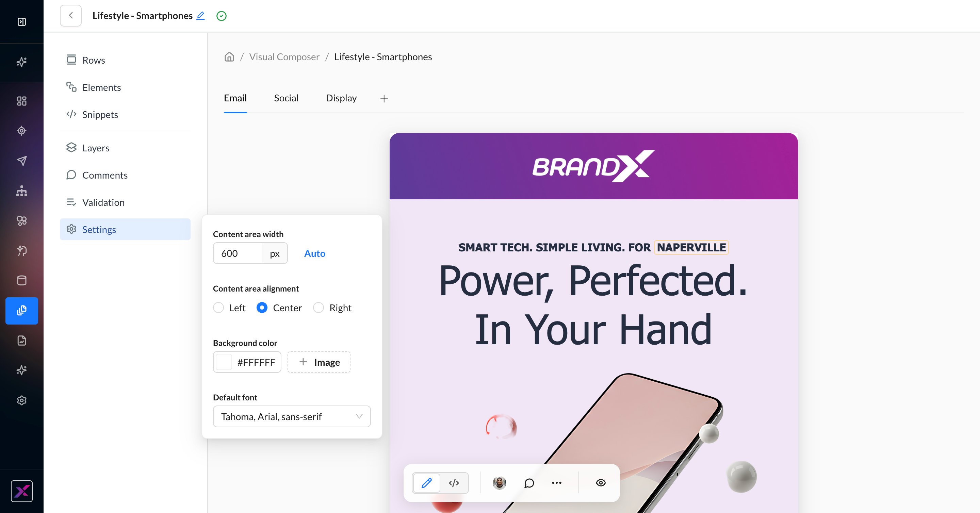Screen dimensions: 980x513
Task: Click the "SMART TECH. SIMPLE LIVING. FOR" text
Action: 554,248
